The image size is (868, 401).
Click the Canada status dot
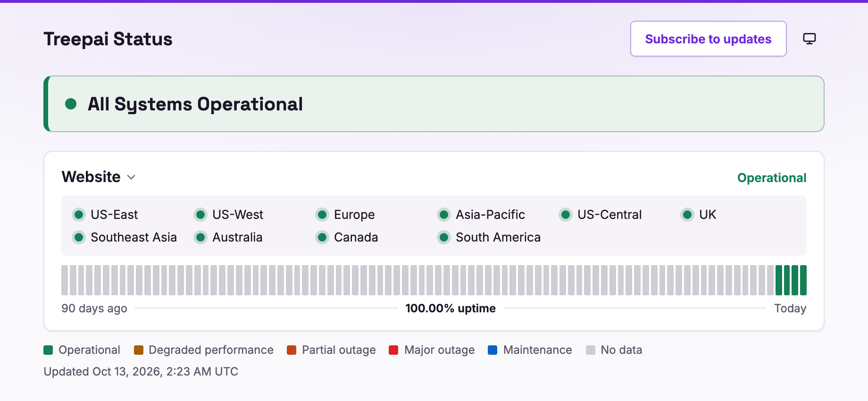click(322, 237)
